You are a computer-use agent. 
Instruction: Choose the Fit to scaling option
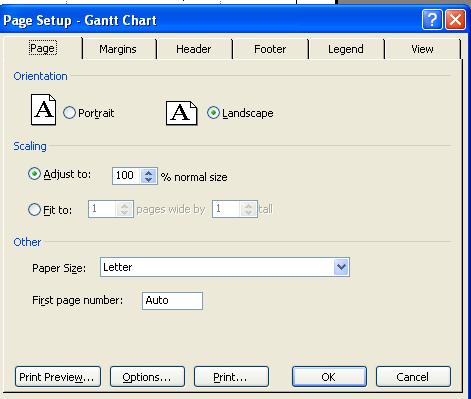coord(34,210)
